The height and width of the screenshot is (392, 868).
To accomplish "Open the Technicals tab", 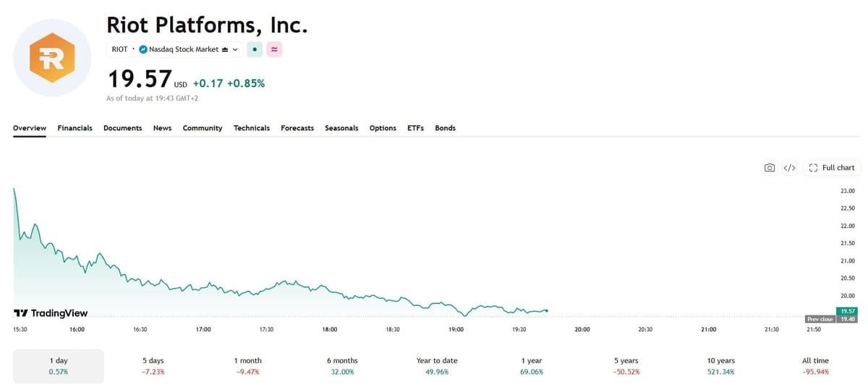I will [x=252, y=128].
